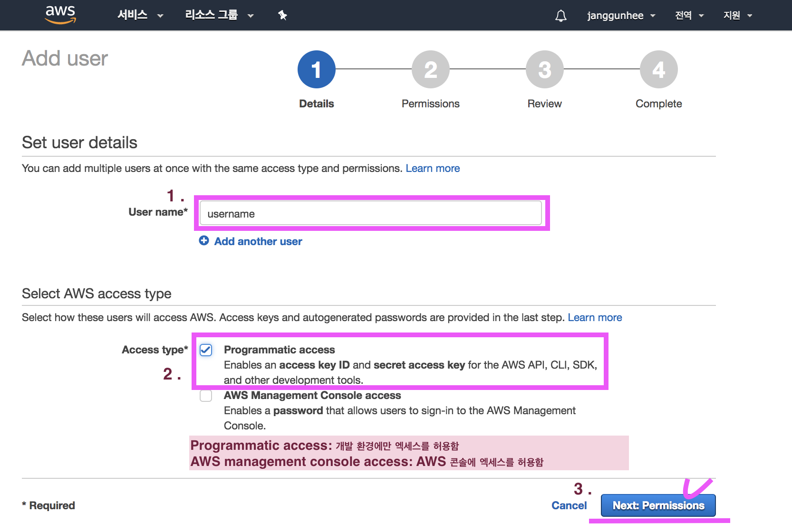Select step 3 Review circle
Viewport: 792px width, 532px height.
click(545, 69)
